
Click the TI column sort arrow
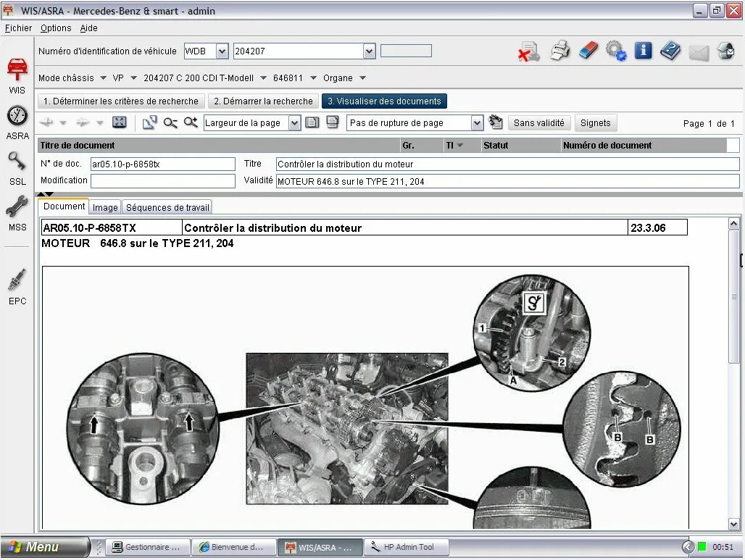459,146
